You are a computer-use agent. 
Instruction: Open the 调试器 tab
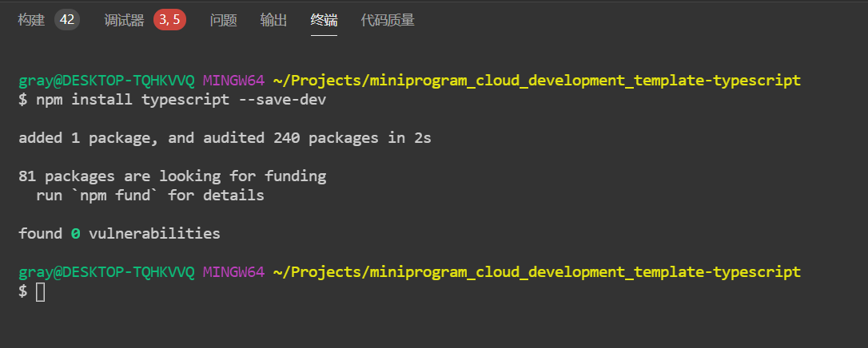124,20
